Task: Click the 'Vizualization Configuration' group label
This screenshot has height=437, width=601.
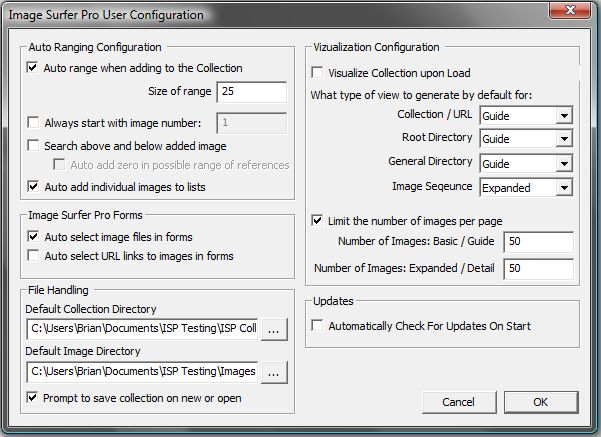Action: pyautogui.click(x=376, y=47)
